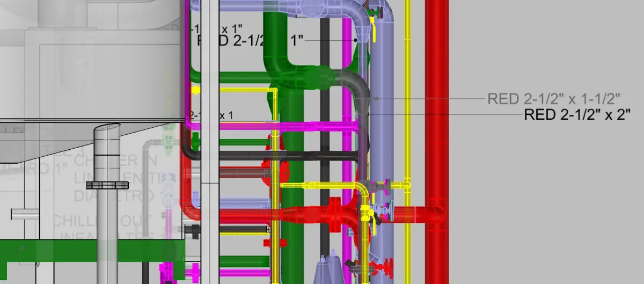Select the RED 2-1/2" x 2" annotation label
This screenshot has width=644, height=284.
pyautogui.click(x=576, y=114)
